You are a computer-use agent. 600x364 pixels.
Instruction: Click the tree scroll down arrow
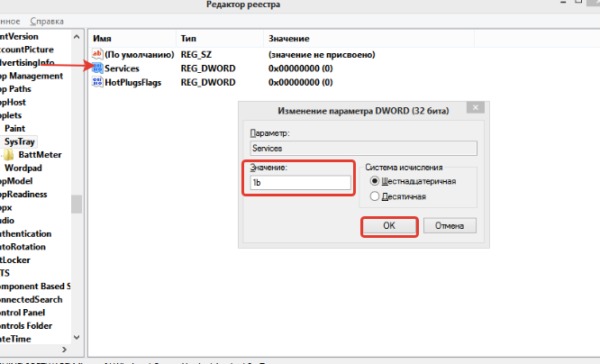77,337
